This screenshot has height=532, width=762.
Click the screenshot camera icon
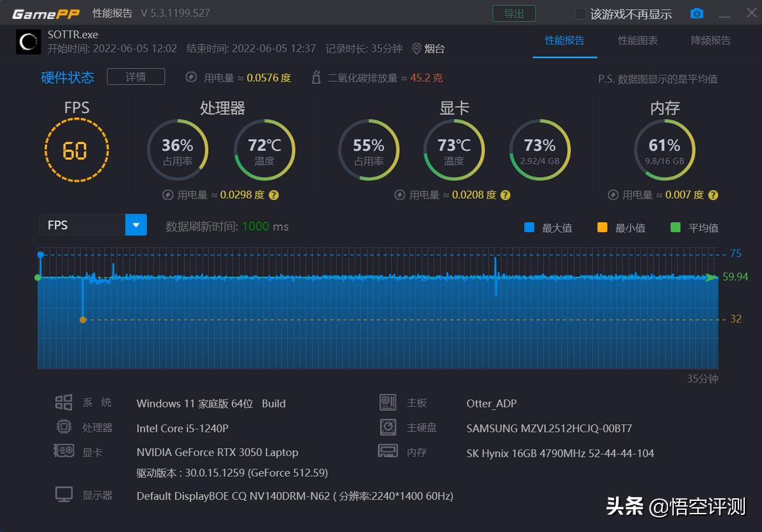[x=697, y=13]
